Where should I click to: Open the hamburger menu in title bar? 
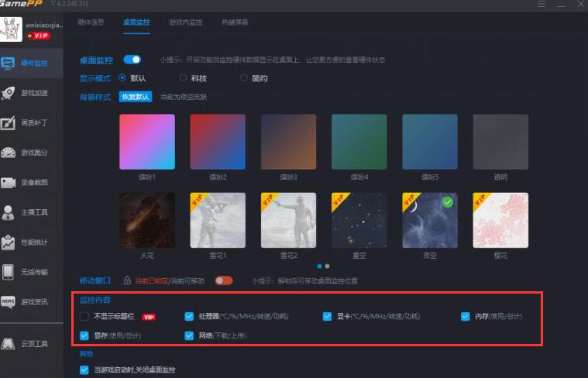(x=542, y=4)
